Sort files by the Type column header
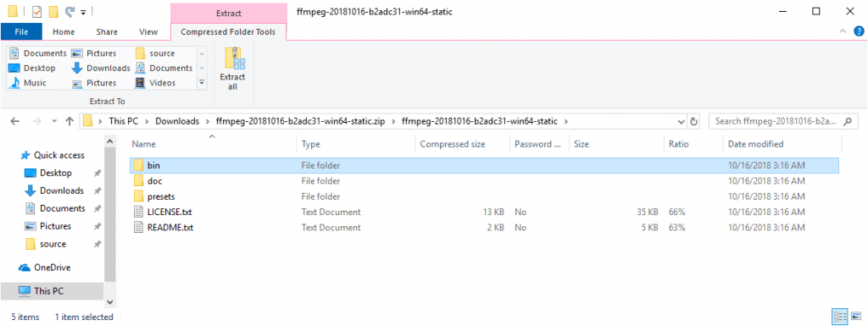The image size is (868, 326). (x=356, y=144)
